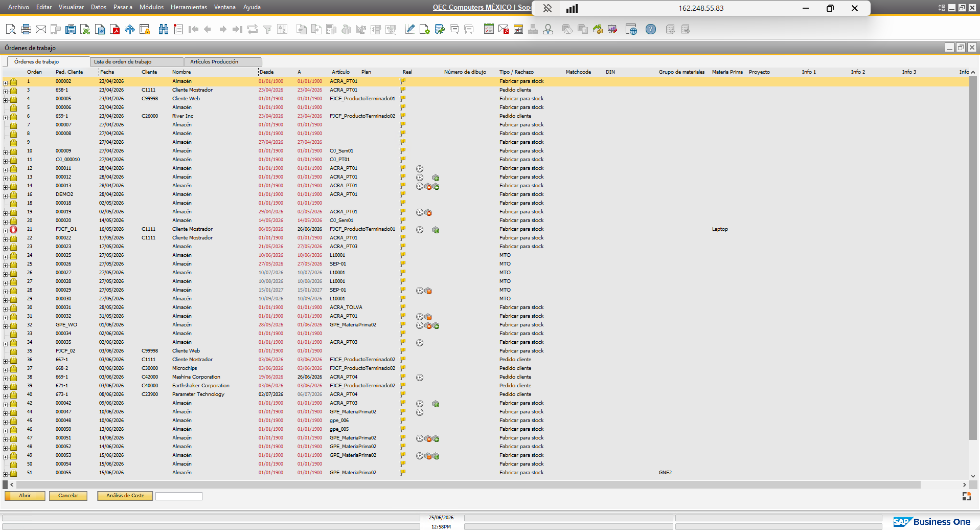980x530 pixels.
Task: Click the user person toolbar icon
Action: click(x=548, y=29)
